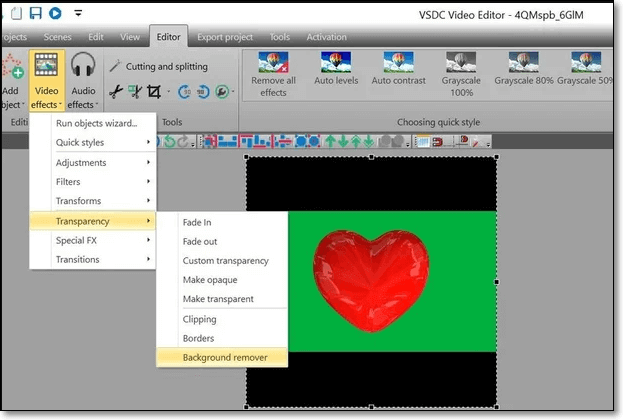Switch to the Export project tab
The width and height of the screenshot is (623, 420).
tap(223, 37)
